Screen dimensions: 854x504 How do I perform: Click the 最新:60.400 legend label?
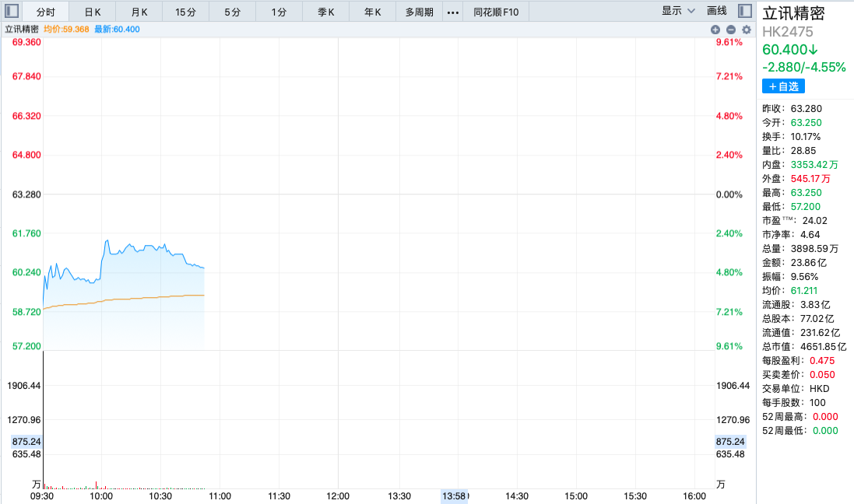pos(117,30)
